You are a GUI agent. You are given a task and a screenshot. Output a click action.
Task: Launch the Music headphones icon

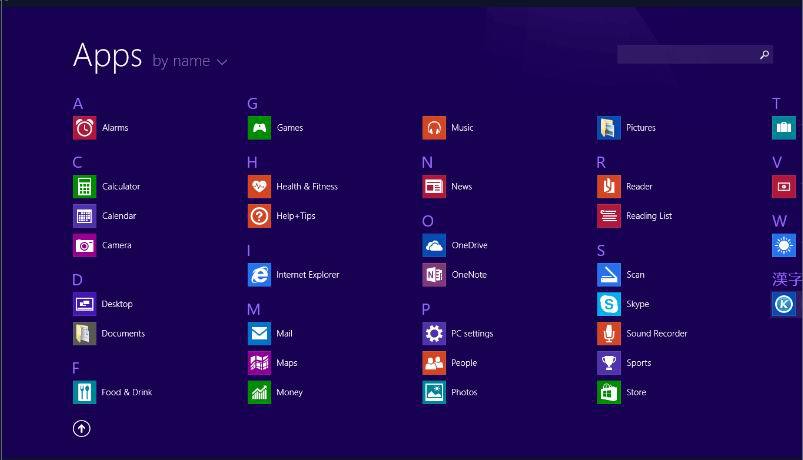[x=434, y=128]
